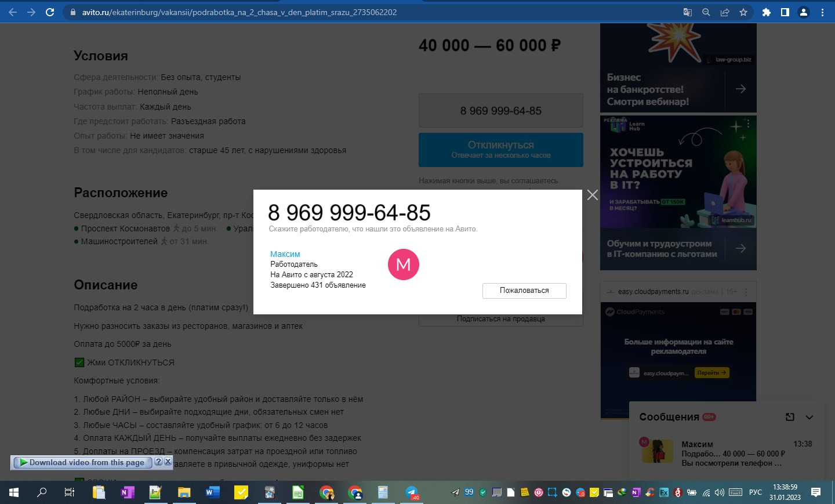Image resolution: width=835 pixels, height=504 pixels.
Task: Switch РУС keyboard language
Action: click(756, 492)
